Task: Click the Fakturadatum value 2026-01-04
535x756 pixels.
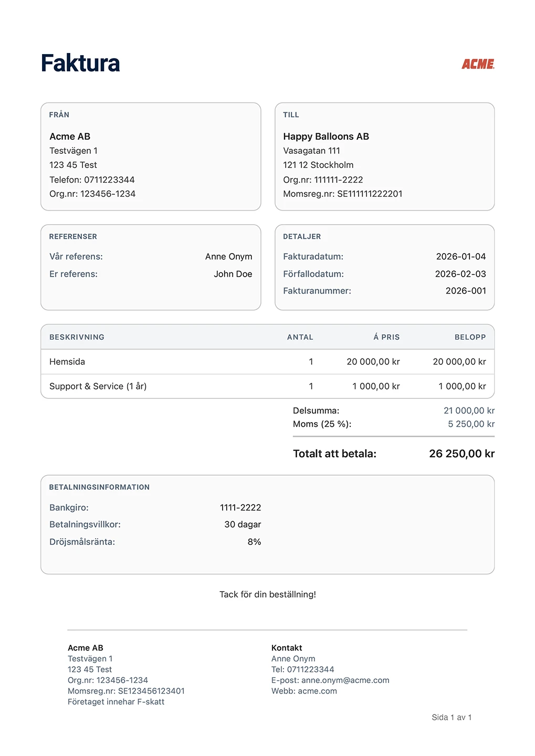Action: click(461, 256)
